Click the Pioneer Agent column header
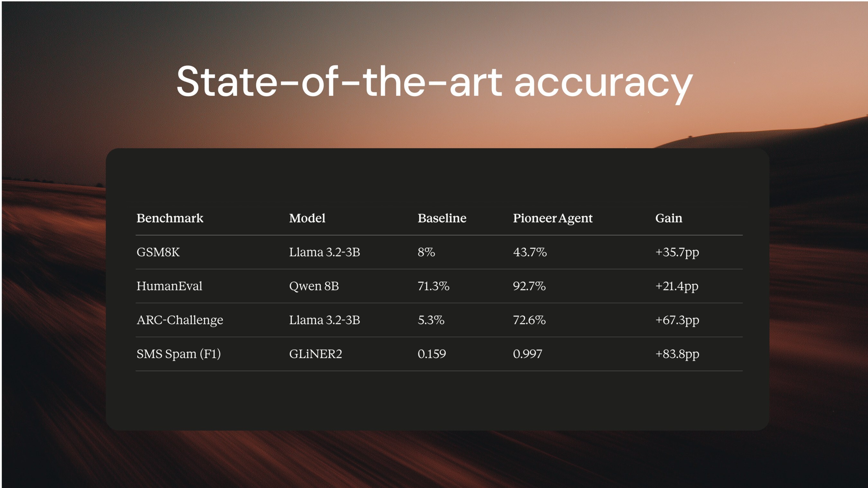 [x=552, y=218]
